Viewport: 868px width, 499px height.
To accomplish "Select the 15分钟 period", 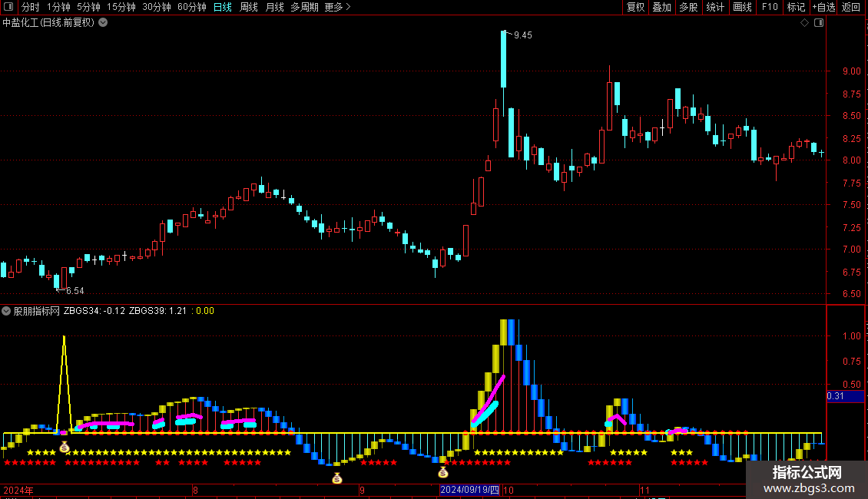I will coord(121,7).
